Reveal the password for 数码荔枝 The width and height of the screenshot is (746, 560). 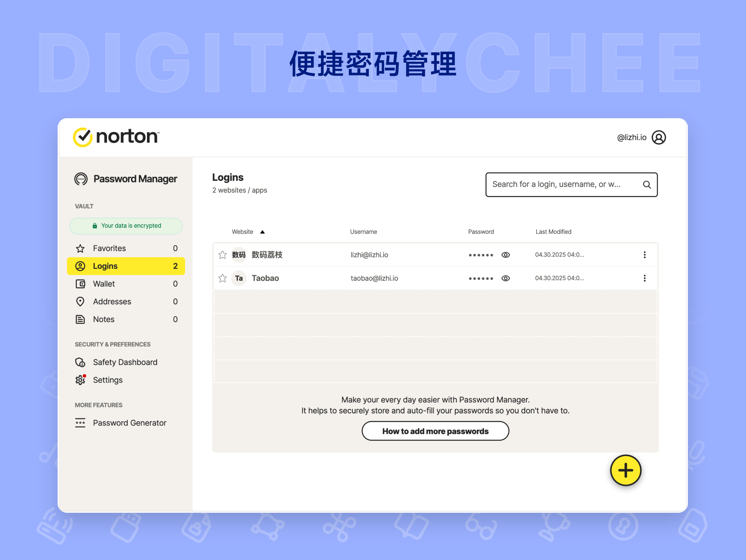(506, 255)
